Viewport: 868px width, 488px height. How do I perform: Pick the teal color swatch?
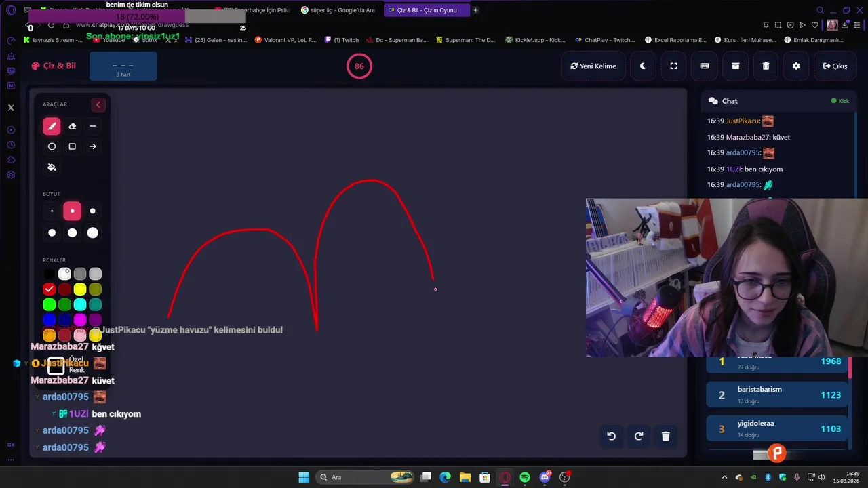coord(96,305)
